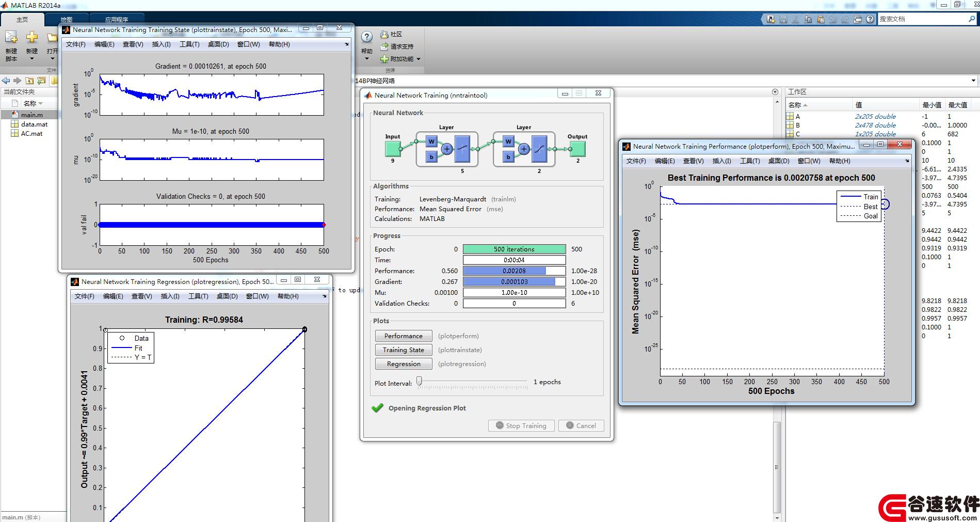This screenshot has height=522, width=980.
Task: Open Desktop (桌面) menu in Regression window
Action: [227, 296]
